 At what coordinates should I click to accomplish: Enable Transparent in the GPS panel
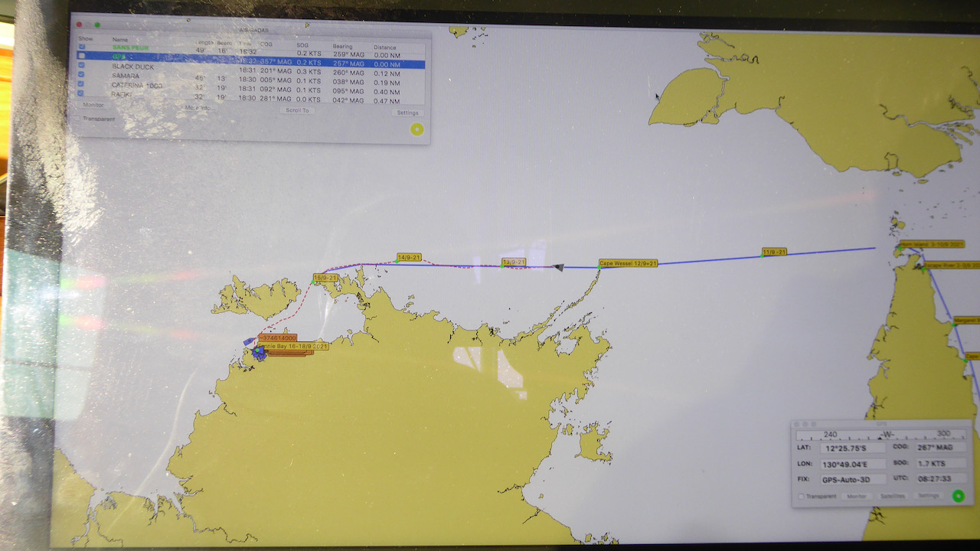[801, 496]
